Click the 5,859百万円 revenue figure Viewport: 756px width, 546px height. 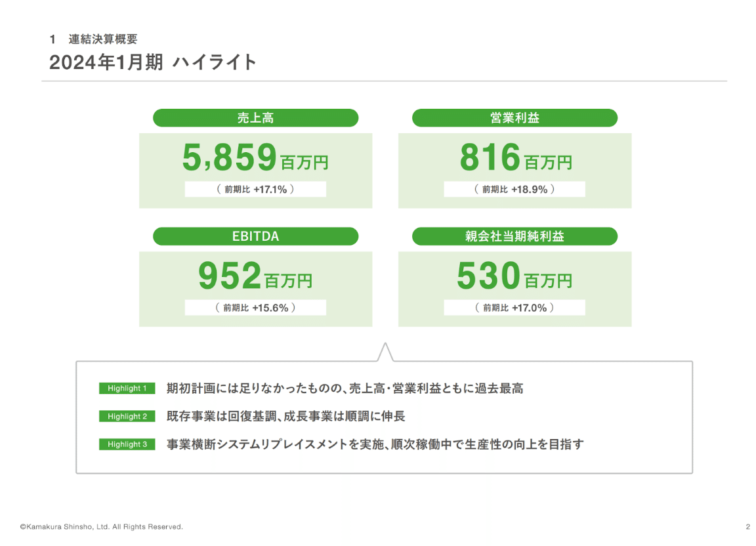click(x=255, y=157)
